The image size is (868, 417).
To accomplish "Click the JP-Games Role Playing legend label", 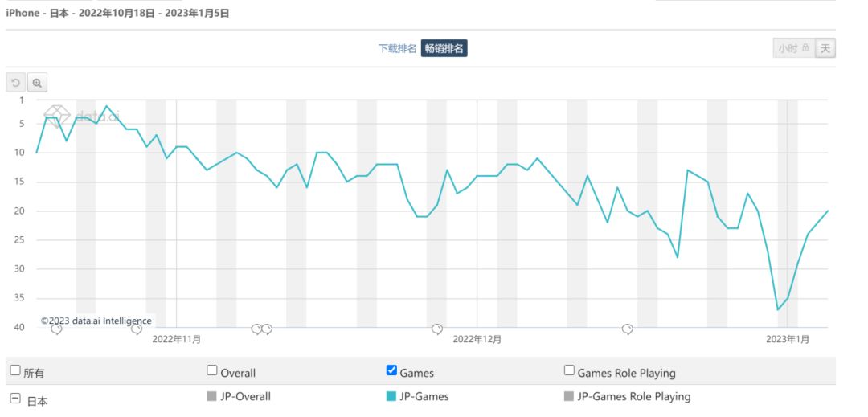I will point(633,396).
